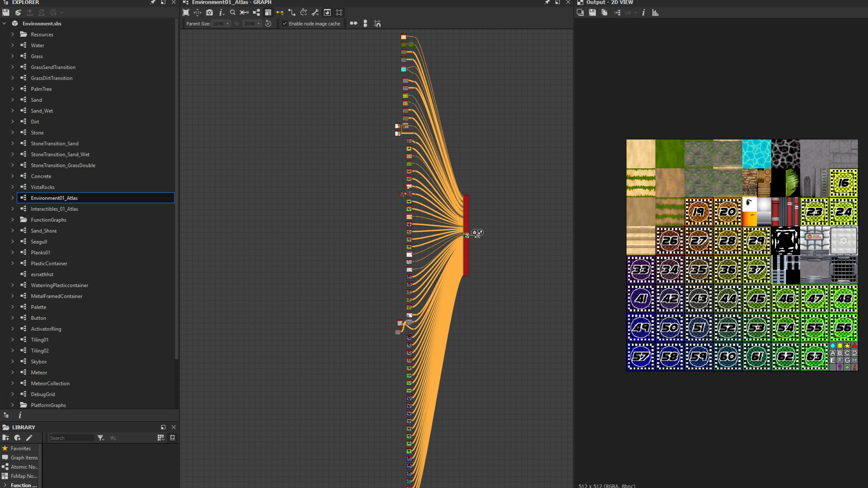The height and width of the screenshot is (488, 868).
Task: Toggle the thumbnail display button in Library
Action: [172, 438]
